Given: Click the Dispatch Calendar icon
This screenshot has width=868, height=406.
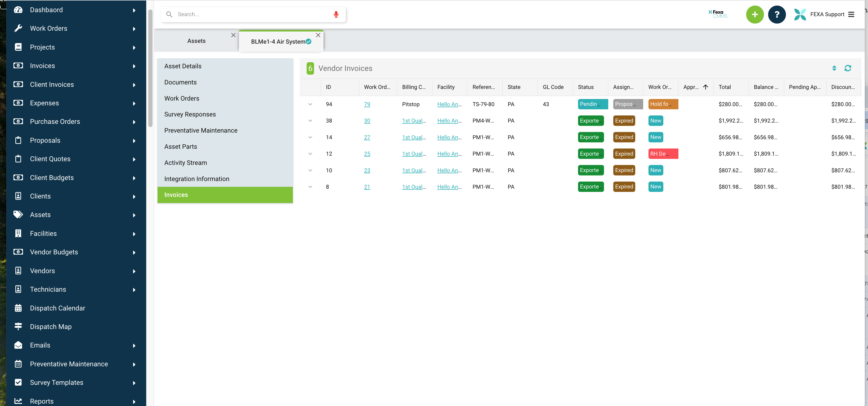Looking at the screenshot, I should point(18,308).
